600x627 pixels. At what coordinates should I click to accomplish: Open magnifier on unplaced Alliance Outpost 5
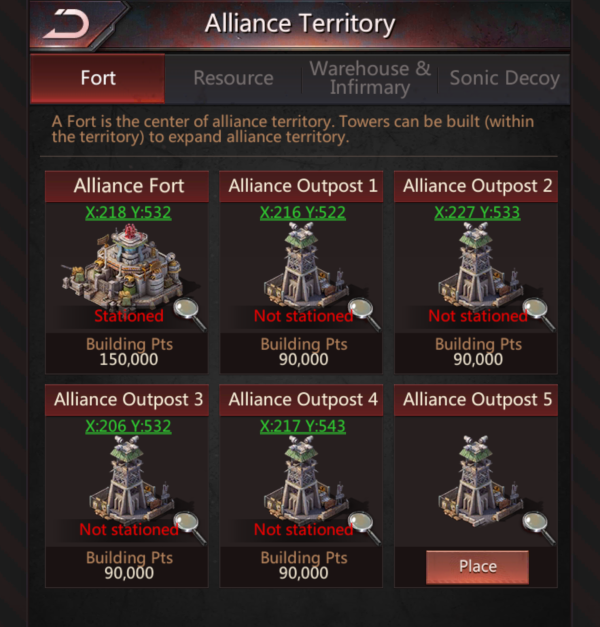[539, 528]
